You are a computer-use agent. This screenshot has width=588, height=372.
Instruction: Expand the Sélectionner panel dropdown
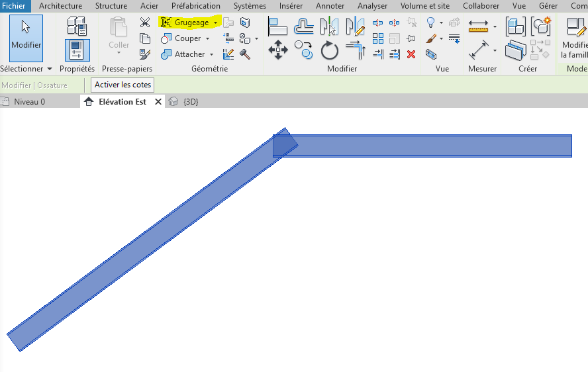point(49,69)
